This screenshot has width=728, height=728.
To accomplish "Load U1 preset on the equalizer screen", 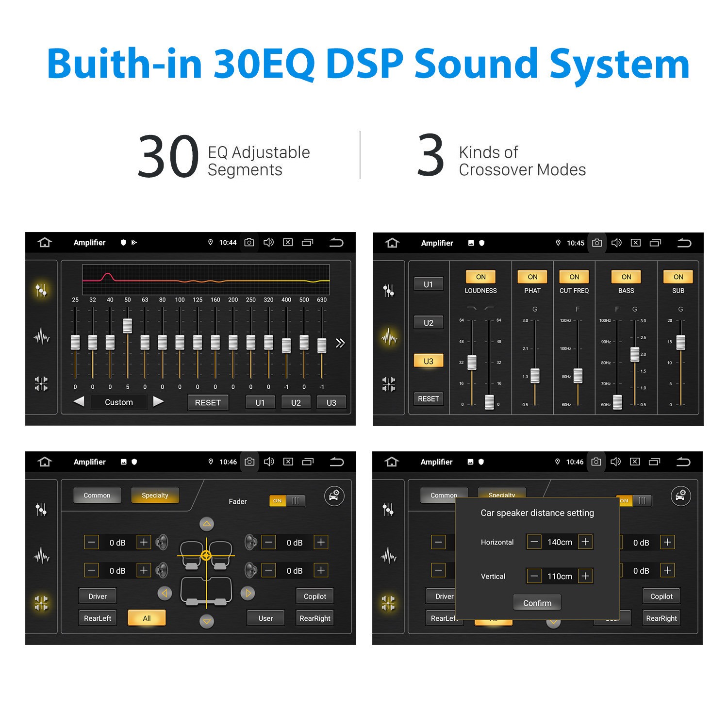I will coord(260,402).
